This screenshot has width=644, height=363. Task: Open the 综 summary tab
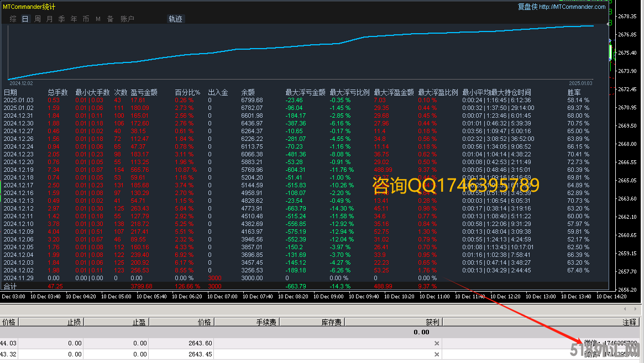[x=13, y=19]
